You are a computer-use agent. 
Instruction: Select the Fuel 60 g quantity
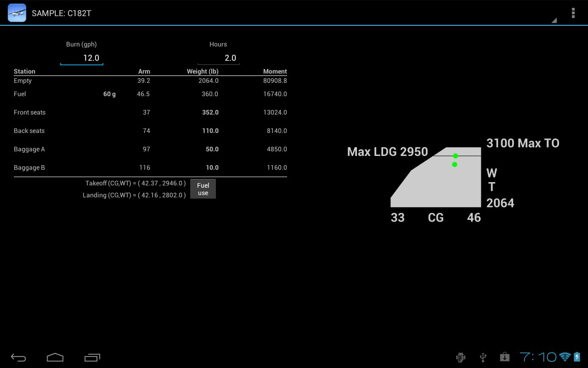[x=109, y=94]
